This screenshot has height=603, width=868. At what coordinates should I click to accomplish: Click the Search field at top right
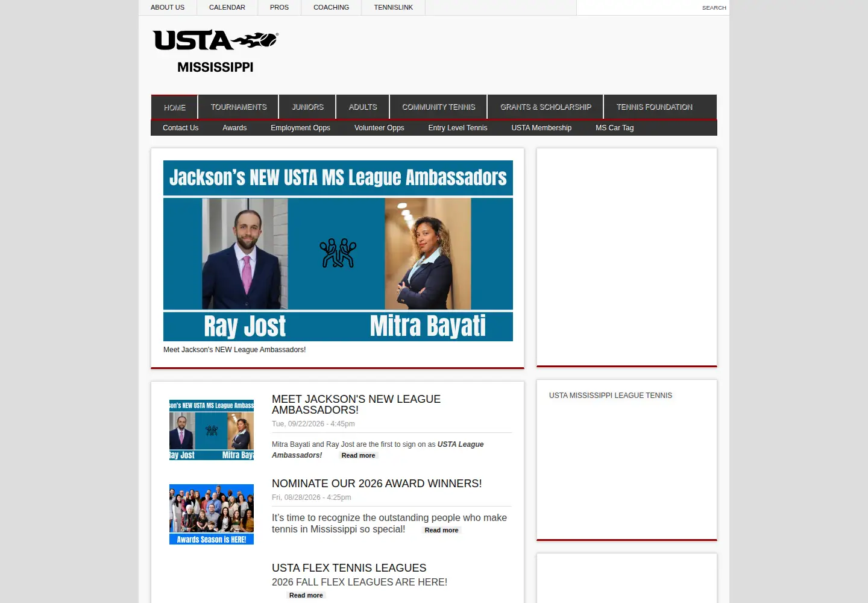653,7
